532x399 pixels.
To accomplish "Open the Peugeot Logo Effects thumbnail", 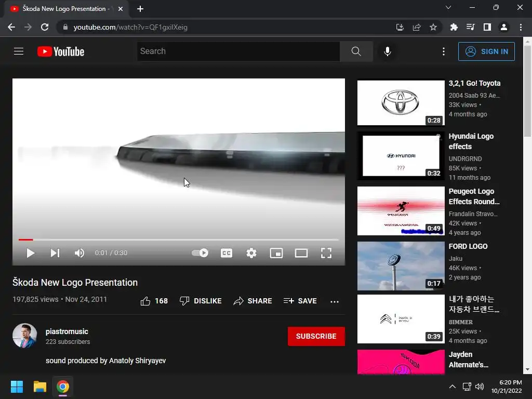I will pos(401,211).
